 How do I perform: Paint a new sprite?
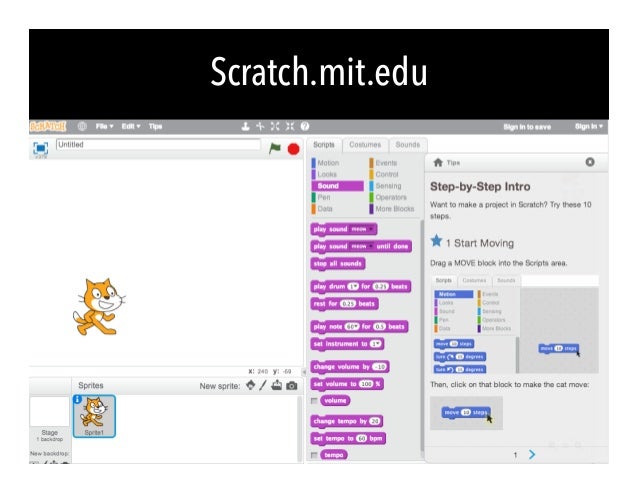(x=263, y=385)
